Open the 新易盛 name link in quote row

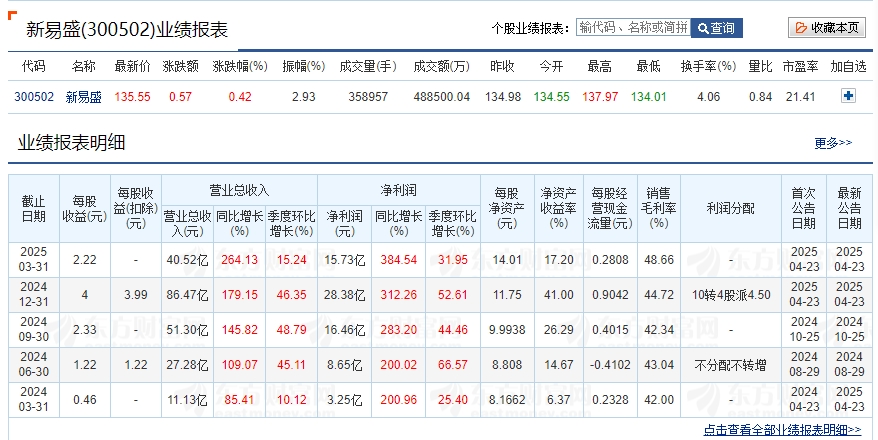point(83,97)
